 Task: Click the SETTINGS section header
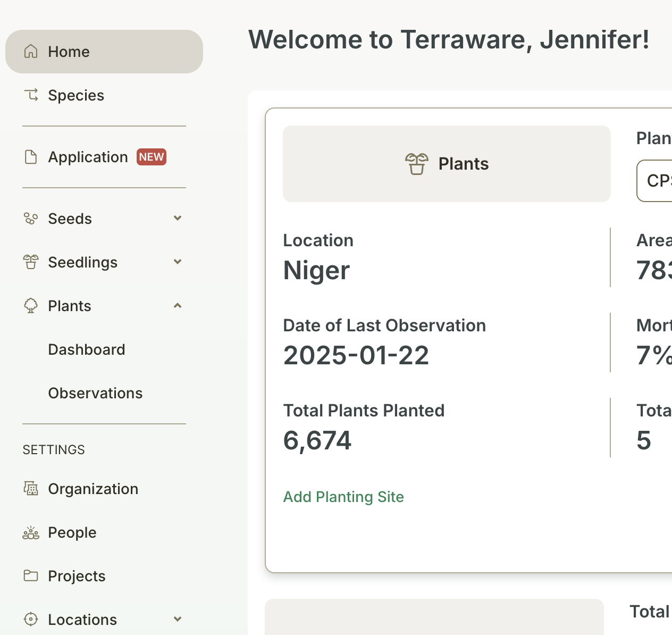[54, 450]
